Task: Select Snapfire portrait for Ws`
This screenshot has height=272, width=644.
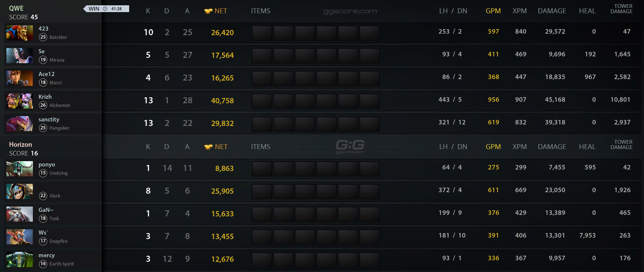Action: tap(19, 237)
